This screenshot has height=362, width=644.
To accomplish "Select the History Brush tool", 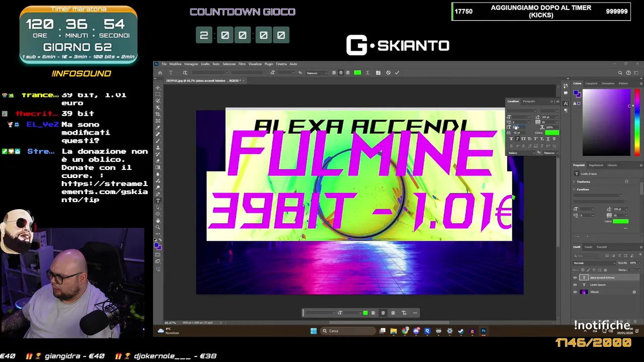I will point(157,154).
